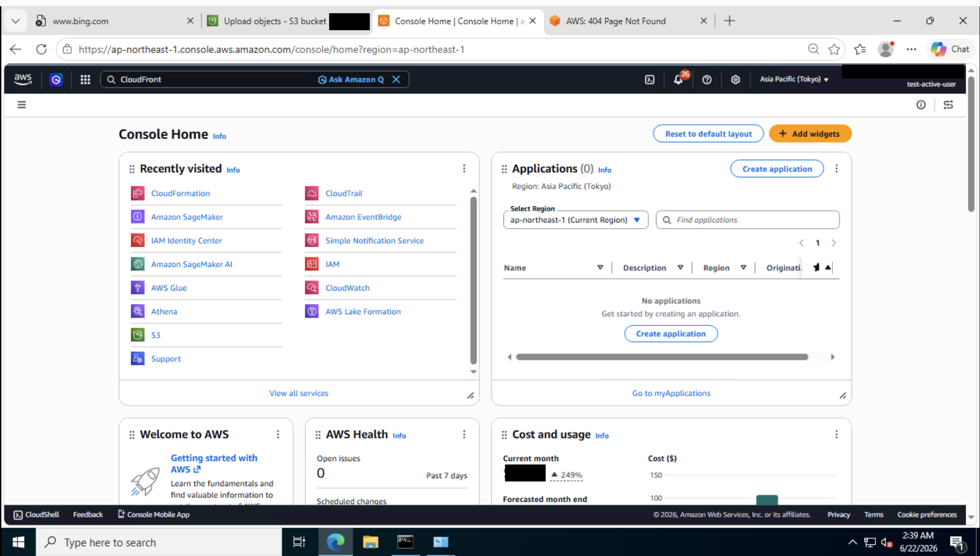The image size is (980, 556).
Task: Clear the CloudFront search query
Action: (x=396, y=79)
